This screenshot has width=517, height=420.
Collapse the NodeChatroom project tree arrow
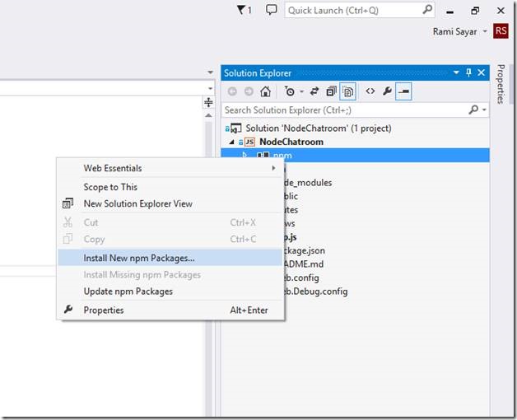point(232,142)
